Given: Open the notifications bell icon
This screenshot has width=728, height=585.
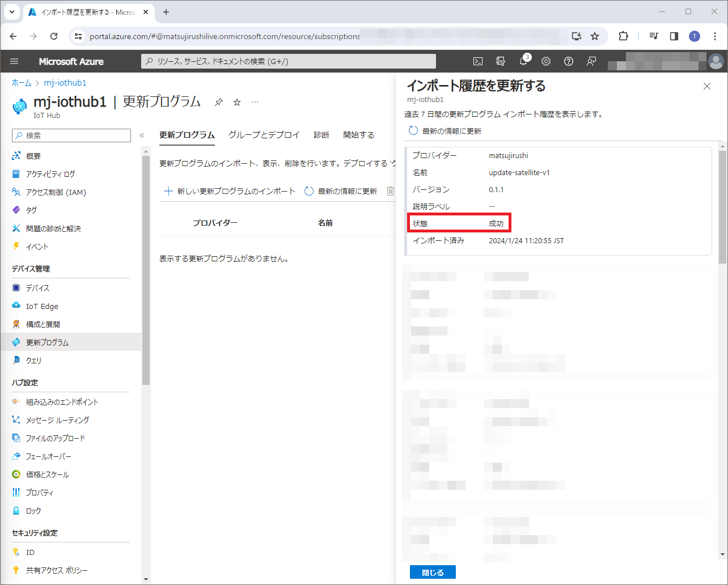Looking at the screenshot, I should (x=523, y=61).
